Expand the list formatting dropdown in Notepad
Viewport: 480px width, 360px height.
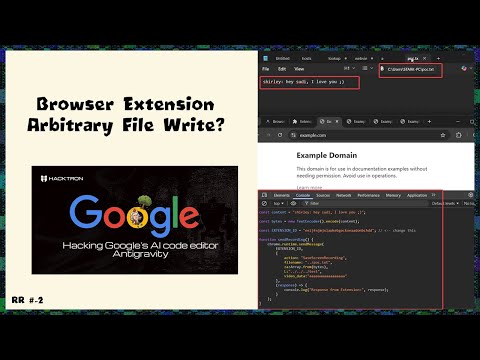368,68
